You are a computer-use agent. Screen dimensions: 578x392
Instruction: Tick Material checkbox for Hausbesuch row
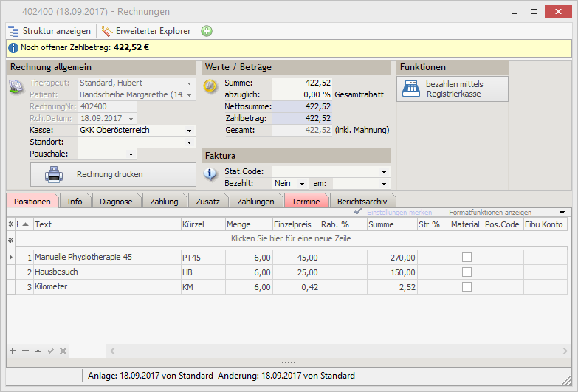[466, 272]
